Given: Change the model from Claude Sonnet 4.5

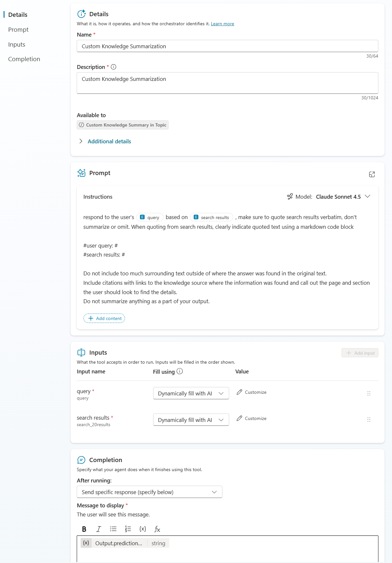Looking at the screenshot, I should pos(367,196).
